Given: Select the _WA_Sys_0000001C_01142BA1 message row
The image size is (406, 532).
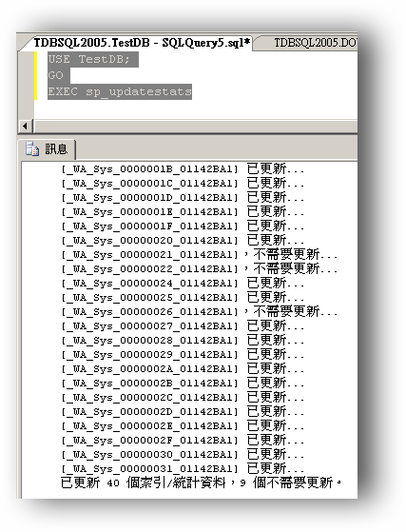Looking at the screenshot, I should [183, 184].
